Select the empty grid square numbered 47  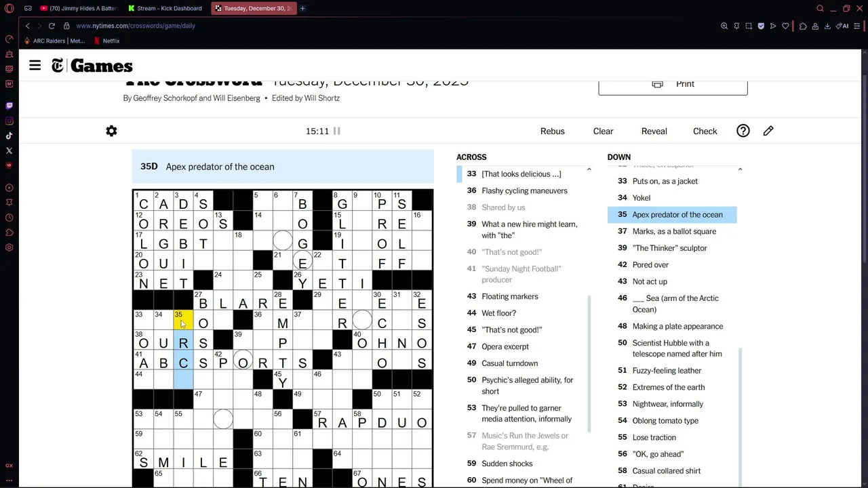pos(203,399)
